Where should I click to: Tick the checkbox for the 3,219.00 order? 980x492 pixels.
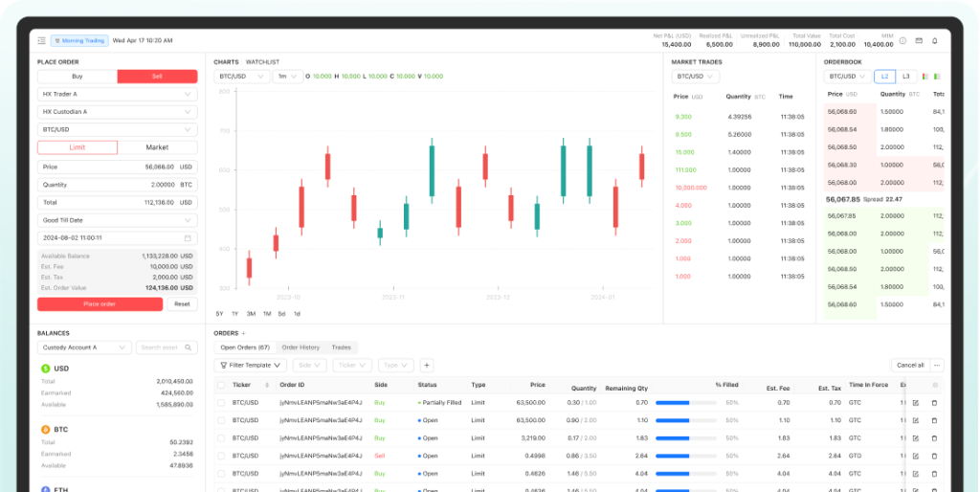(x=221, y=438)
